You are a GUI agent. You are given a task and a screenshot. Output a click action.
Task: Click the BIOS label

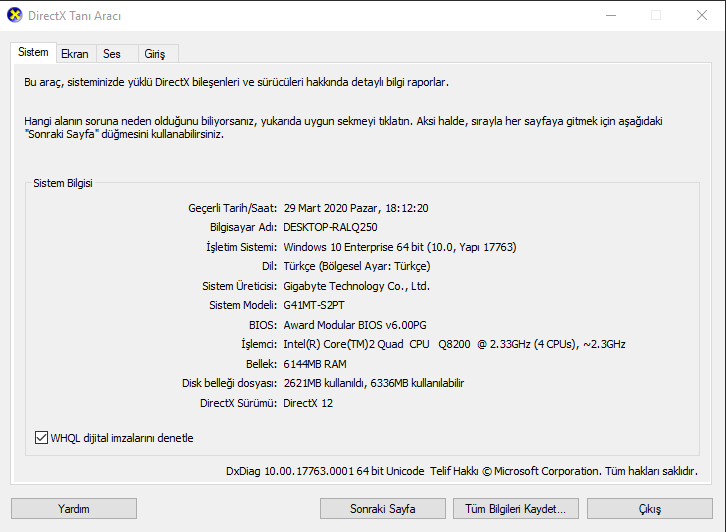point(263,325)
